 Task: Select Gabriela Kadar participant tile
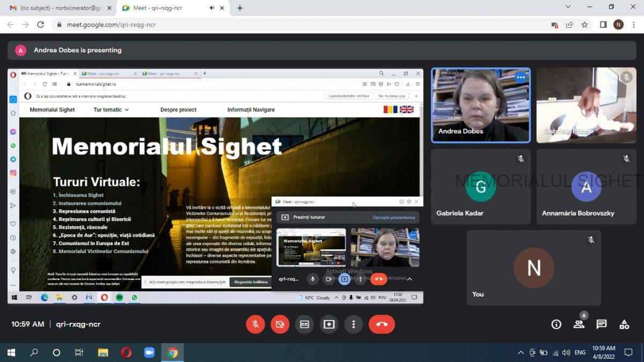[481, 186]
